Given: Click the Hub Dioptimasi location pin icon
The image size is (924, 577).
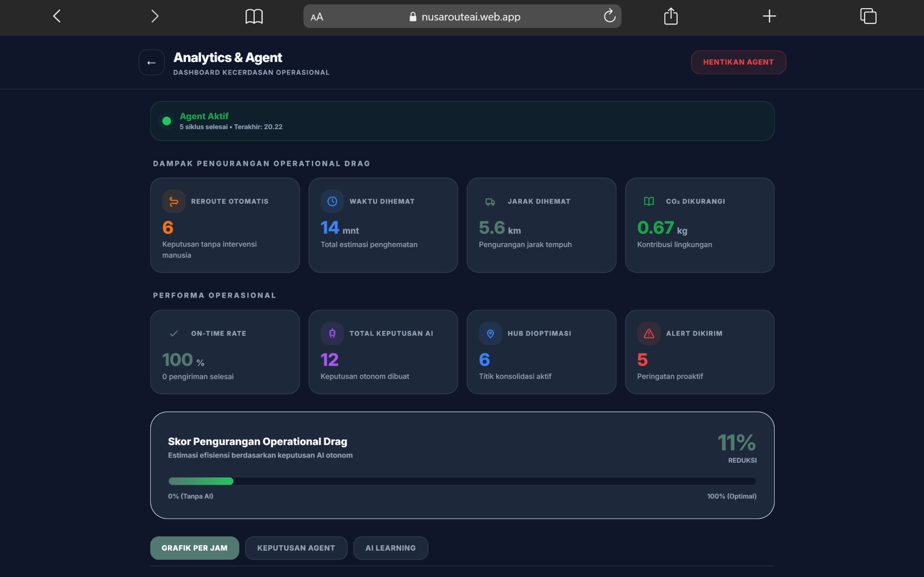Looking at the screenshot, I should 490,333.
